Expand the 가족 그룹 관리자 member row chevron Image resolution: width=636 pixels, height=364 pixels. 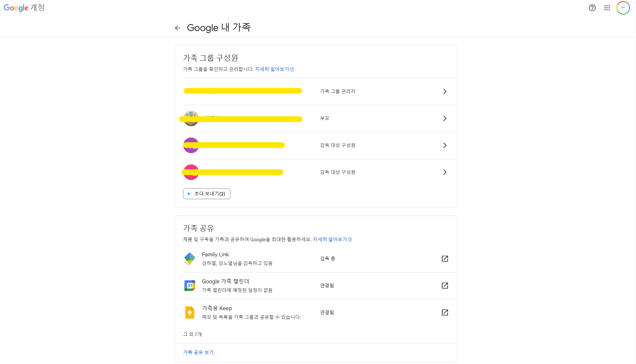pos(445,92)
